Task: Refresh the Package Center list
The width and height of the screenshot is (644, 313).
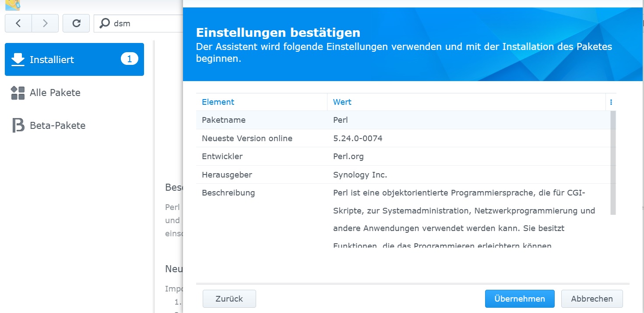Action: (76, 23)
